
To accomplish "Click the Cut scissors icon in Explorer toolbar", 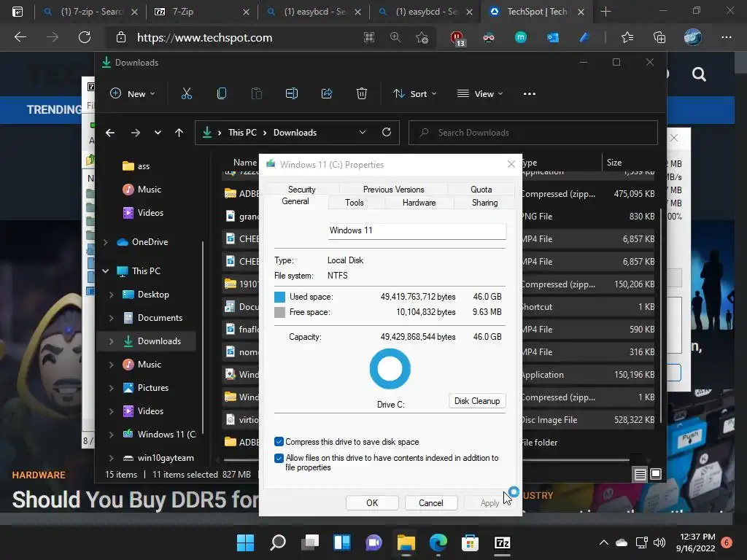I will point(186,94).
